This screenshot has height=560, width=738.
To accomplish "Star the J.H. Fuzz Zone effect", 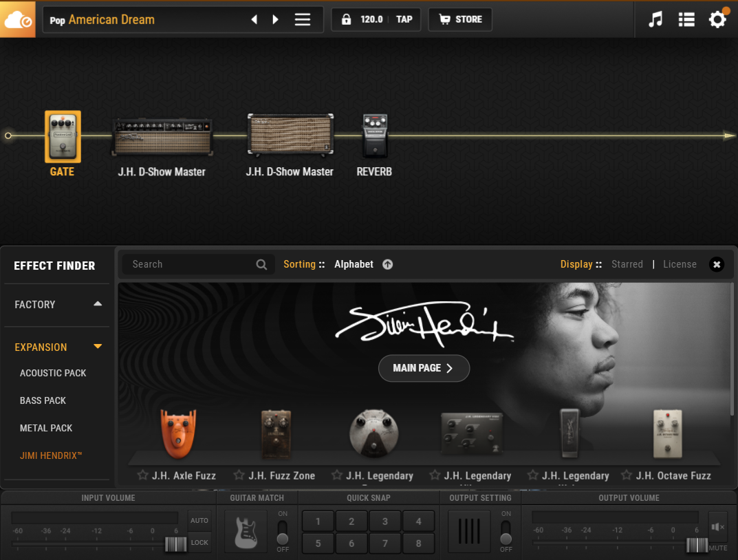I will [239, 475].
